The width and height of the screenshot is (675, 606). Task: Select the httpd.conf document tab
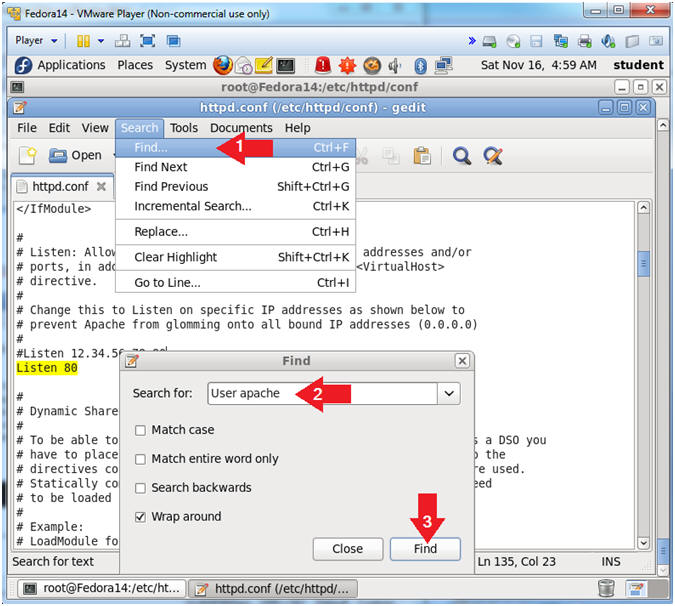coord(60,186)
